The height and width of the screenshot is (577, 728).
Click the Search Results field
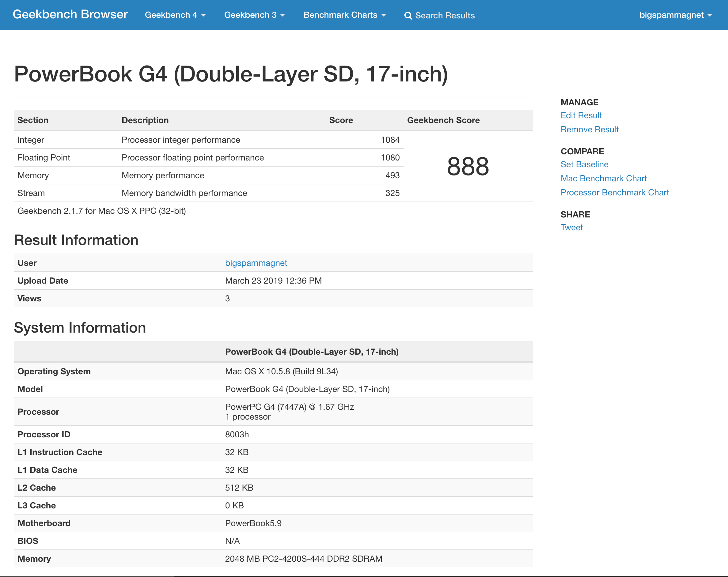tap(445, 16)
